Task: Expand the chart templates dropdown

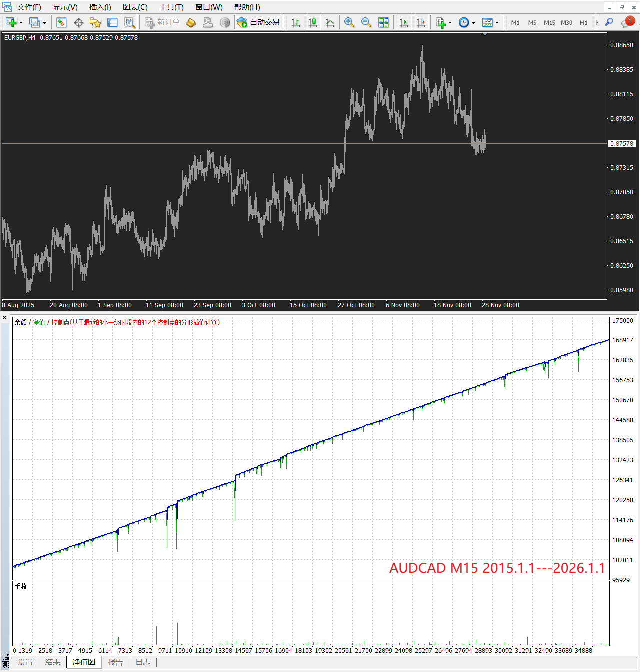Action: click(497, 23)
